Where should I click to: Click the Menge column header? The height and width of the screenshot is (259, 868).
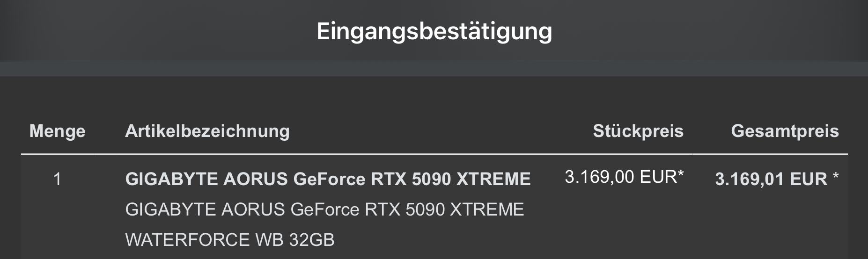(x=57, y=131)
